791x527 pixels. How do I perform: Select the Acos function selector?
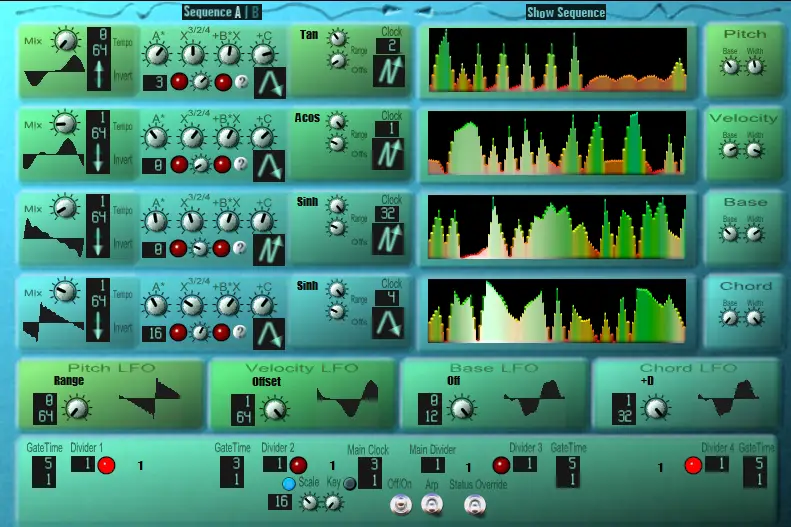tap(307, 118)
